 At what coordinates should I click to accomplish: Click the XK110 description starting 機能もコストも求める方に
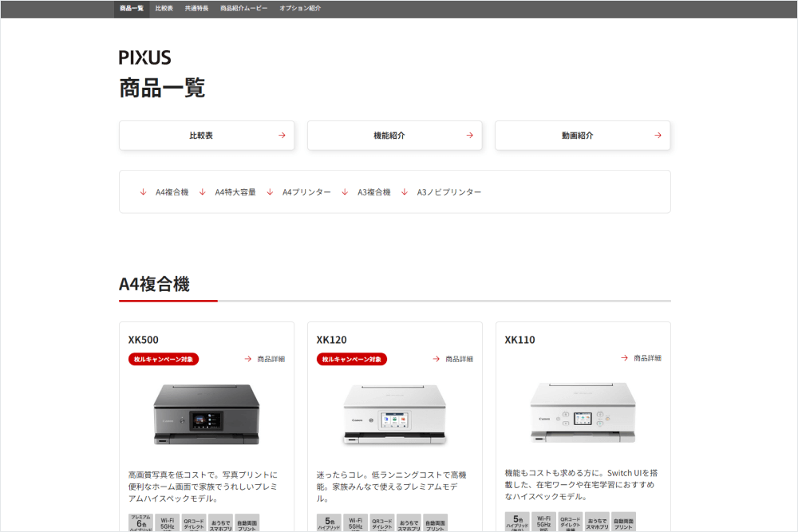(581, 485)
